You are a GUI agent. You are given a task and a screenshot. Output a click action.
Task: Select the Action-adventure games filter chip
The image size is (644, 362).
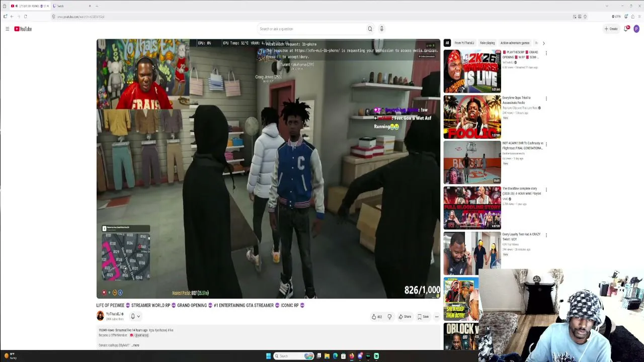[515, 43]
